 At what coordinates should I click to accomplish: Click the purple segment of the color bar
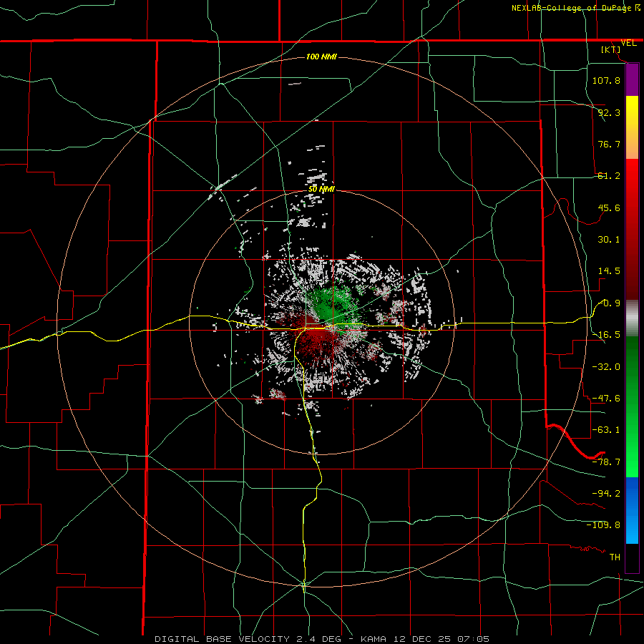632,80
